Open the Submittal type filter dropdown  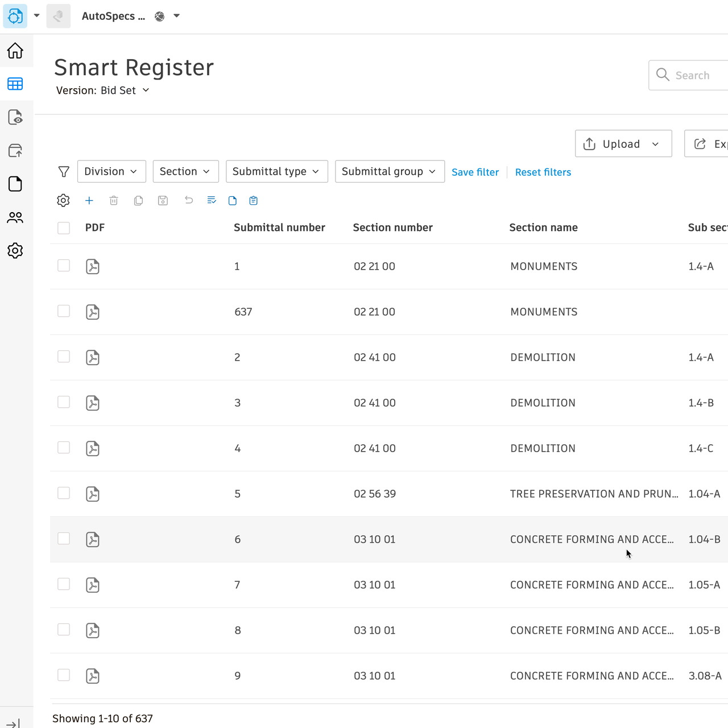(276, 171)
